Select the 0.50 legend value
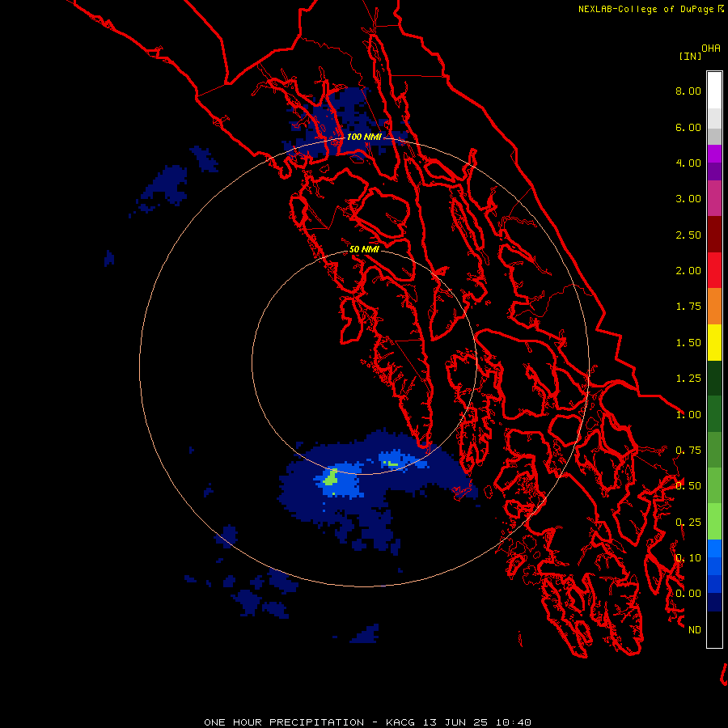This screenshot has height=728, width=728. 688,486
